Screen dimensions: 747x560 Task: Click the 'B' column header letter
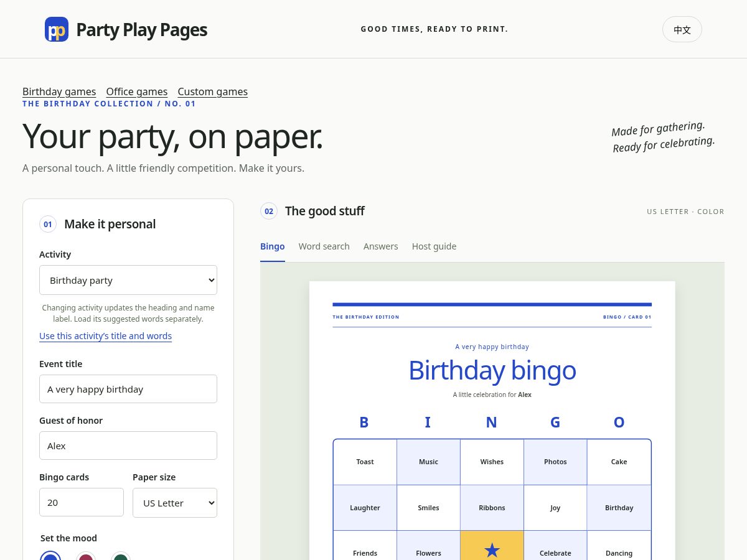click(x=364, y=422)
